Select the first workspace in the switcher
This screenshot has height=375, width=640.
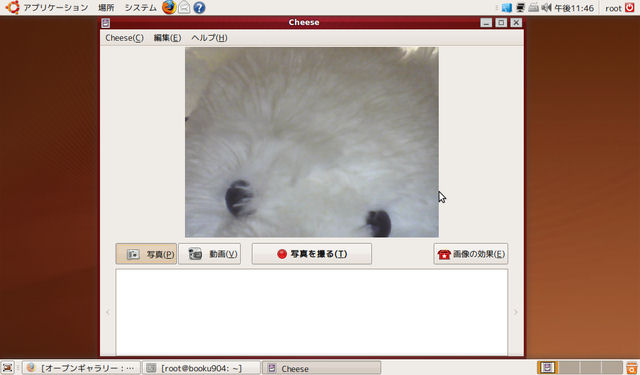(x=547, y=368)
